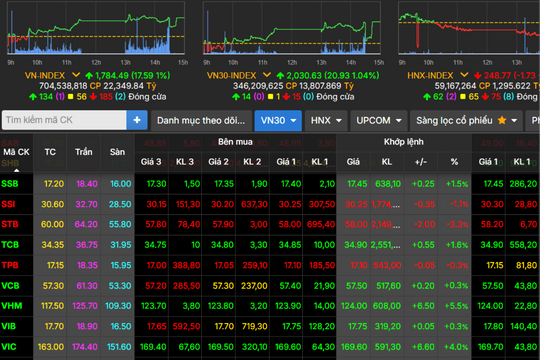This screenshot has height=360, width=540.
Task: Click the +/- column header
Action: (x=420, y=162)
